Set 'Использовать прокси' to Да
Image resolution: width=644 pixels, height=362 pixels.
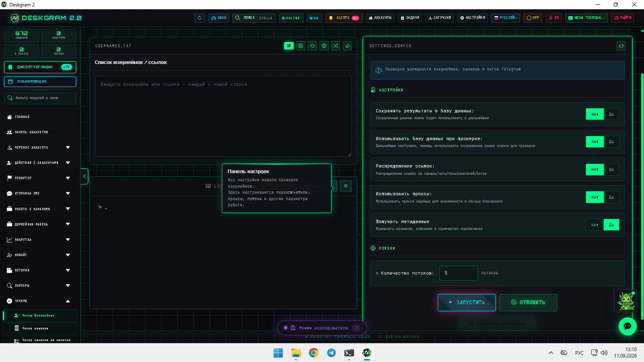pos(611,197)
